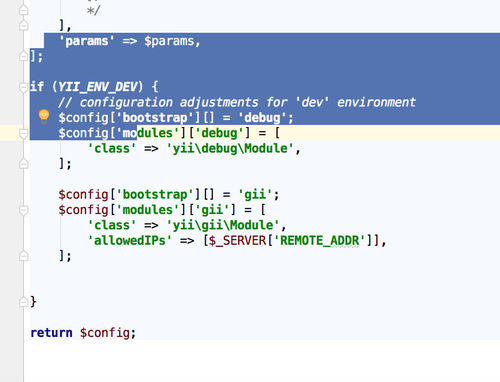Click fold end marker beside the ], line
Screen dimensions: 500x382
(23, 25)
